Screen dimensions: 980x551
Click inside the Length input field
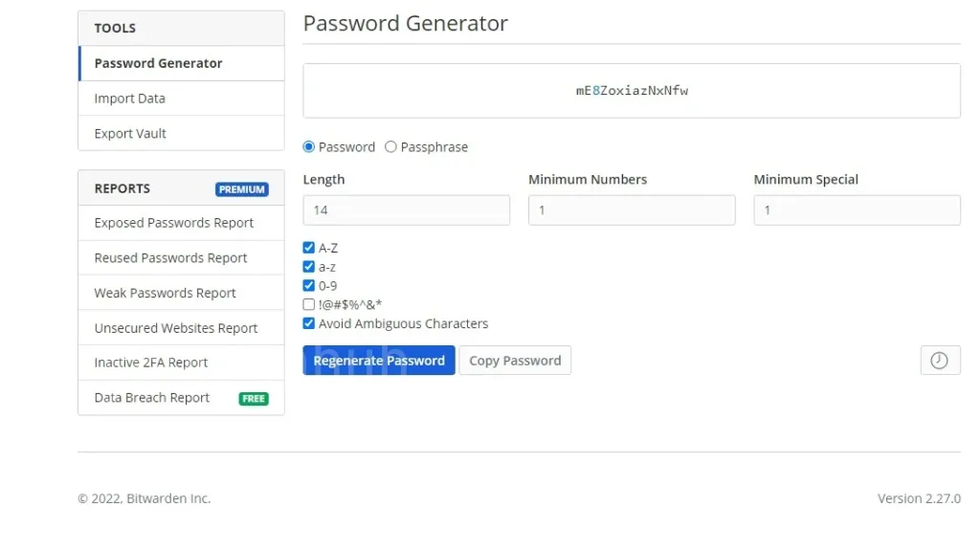tap(406, 209)
